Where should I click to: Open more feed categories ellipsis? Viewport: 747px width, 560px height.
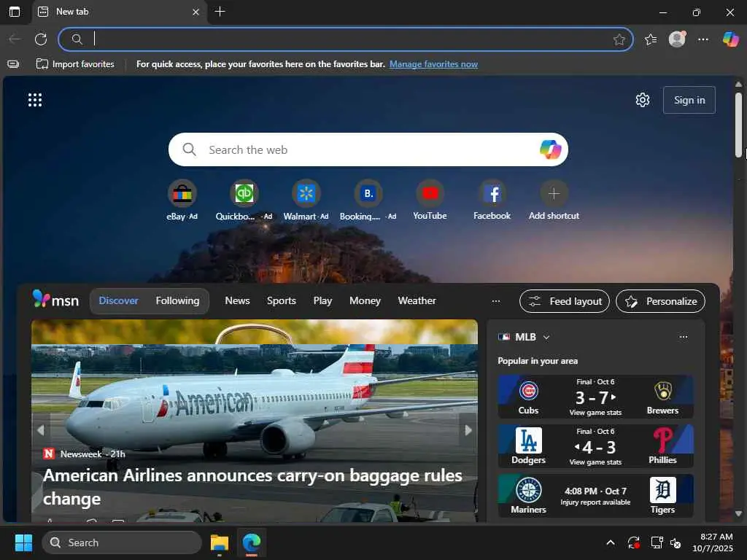pyautogui.click(x=496, y=301)
